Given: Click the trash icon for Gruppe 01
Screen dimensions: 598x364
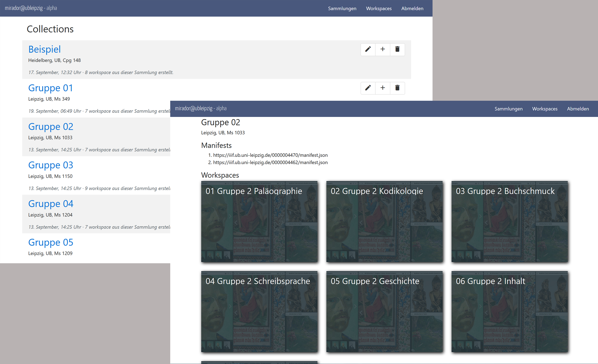Looking at the screenshot, I should (397, 88).
